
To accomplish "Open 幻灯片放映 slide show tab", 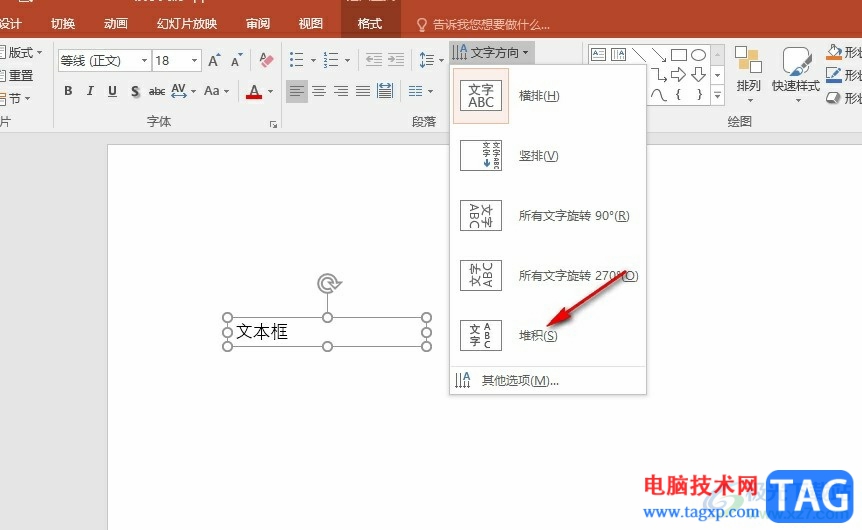I will click(187, 24).
